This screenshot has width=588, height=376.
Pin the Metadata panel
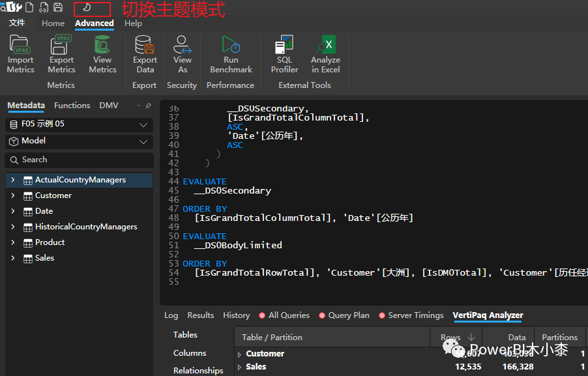pos(149,106)
